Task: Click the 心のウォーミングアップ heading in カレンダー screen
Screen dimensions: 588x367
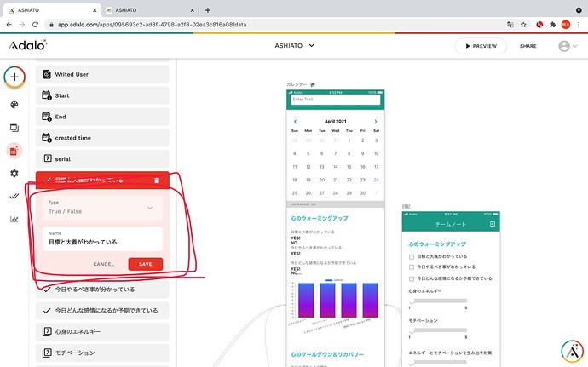Action: tap(320, 218)
